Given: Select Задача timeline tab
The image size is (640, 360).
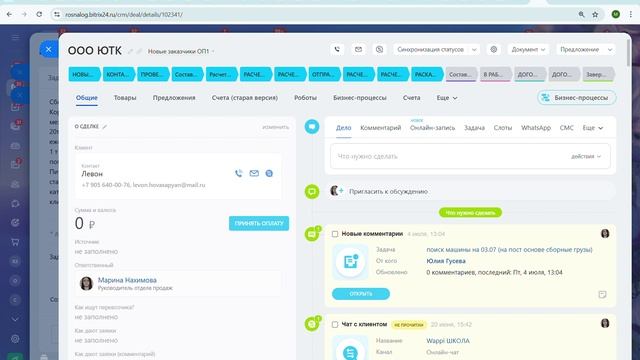Looking at the screenshot, I should [474, 128].
